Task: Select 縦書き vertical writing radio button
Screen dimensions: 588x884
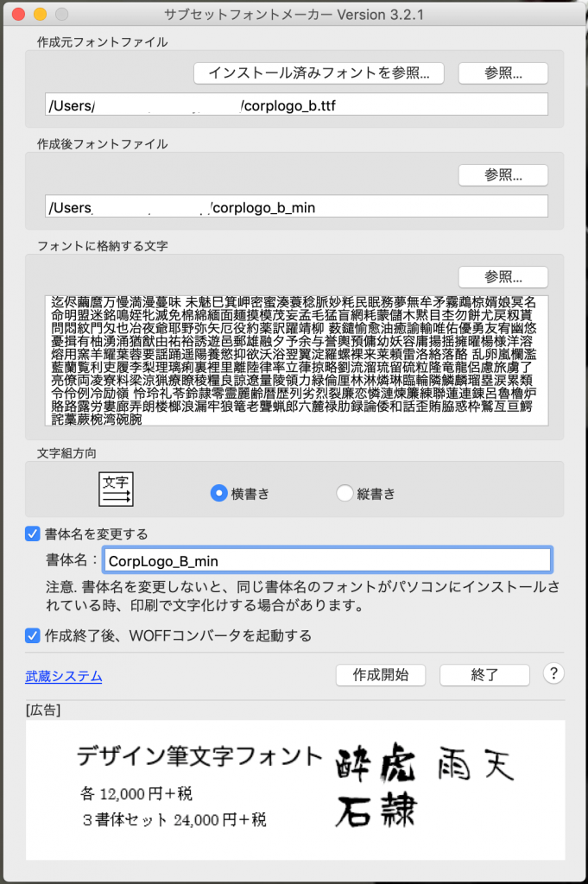Action: pyautogui.click(x=345, y=494)
